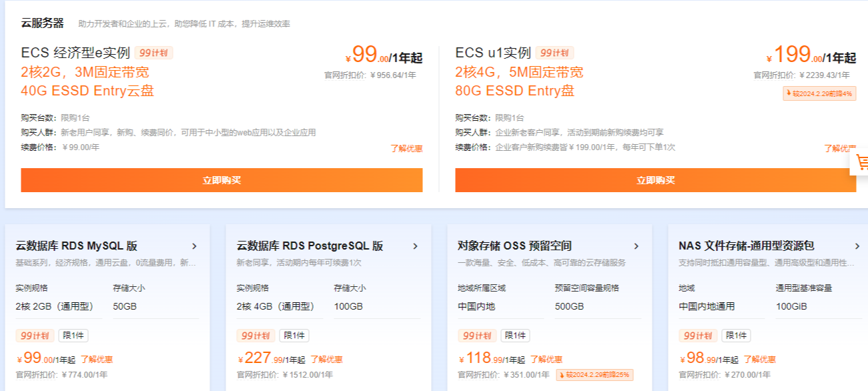This screenshot has width=868, height=391.
Task: Open 了解优惠 link under ECS u1实例
Action: point(840,148)
